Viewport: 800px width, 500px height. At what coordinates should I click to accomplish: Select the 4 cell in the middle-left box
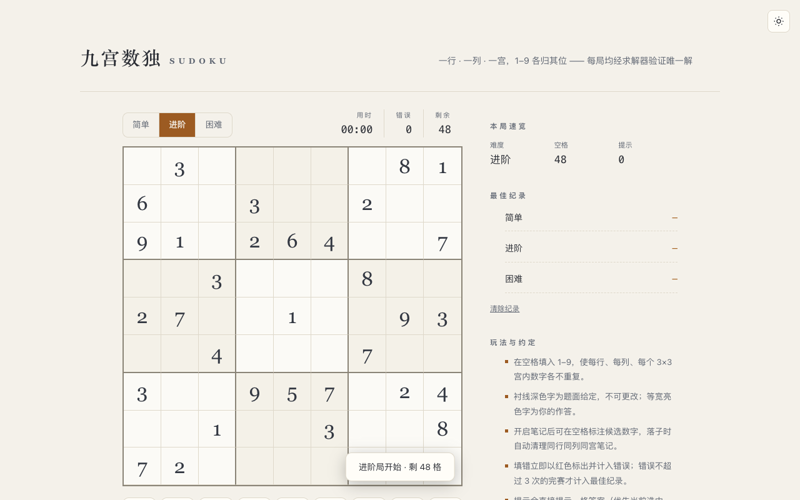click(217, 354)
